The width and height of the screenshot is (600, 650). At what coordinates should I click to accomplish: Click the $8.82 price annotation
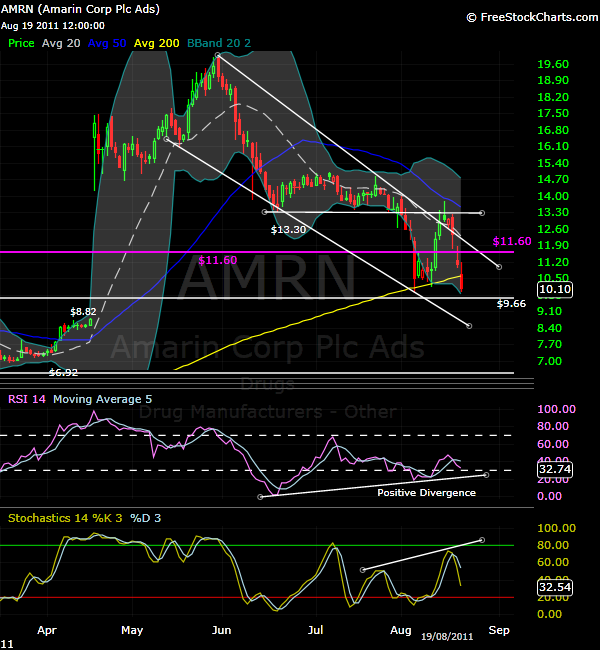pos(83,312)
